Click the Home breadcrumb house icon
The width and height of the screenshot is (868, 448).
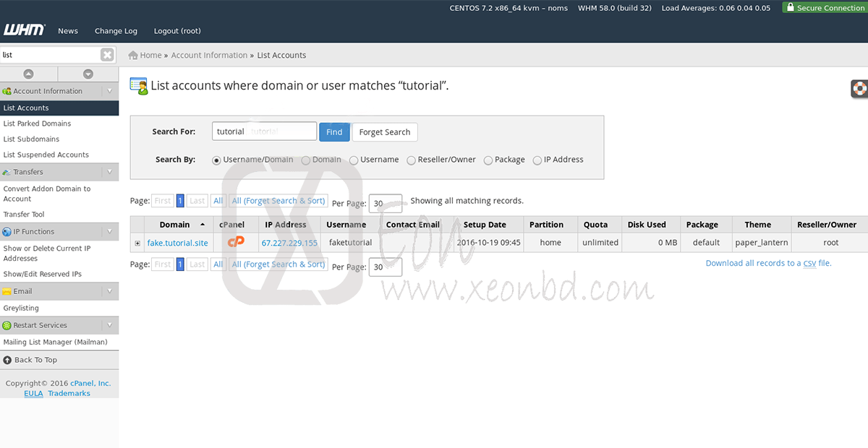tap(134, 55)
